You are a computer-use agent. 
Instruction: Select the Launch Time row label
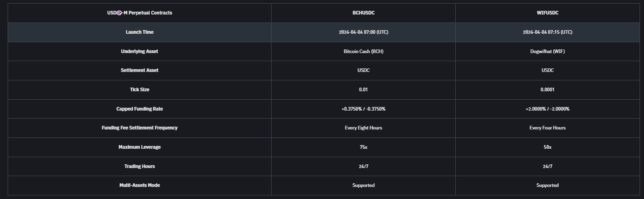(140, 32)
